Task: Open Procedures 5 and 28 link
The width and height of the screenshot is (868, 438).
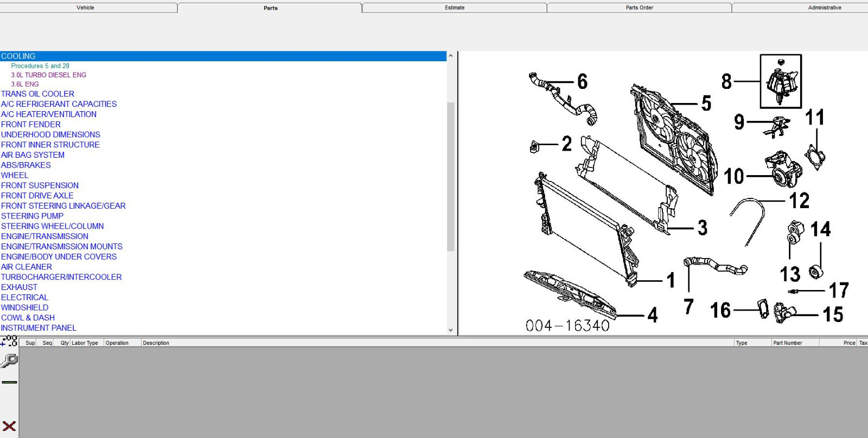Action: [40, 66]
